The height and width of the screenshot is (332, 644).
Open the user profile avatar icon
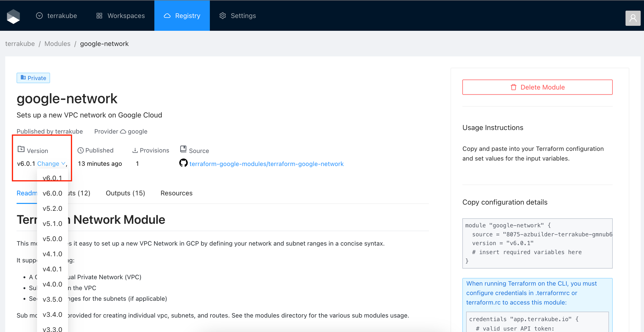[x=633, y=18]
